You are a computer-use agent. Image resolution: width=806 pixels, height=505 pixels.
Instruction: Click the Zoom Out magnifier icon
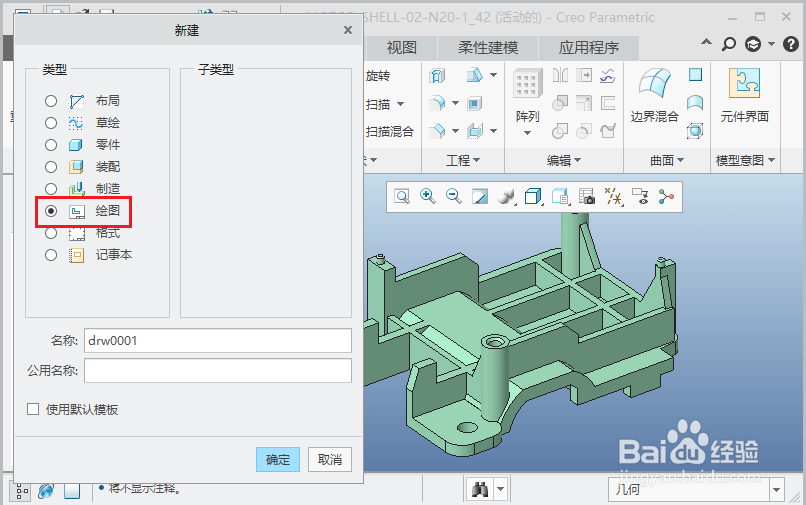coord(453,196)
